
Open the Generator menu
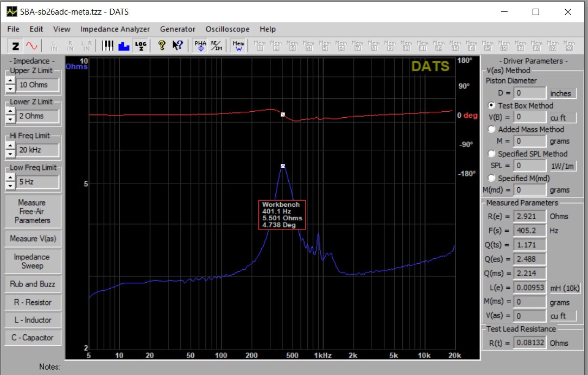coord(178,29)
